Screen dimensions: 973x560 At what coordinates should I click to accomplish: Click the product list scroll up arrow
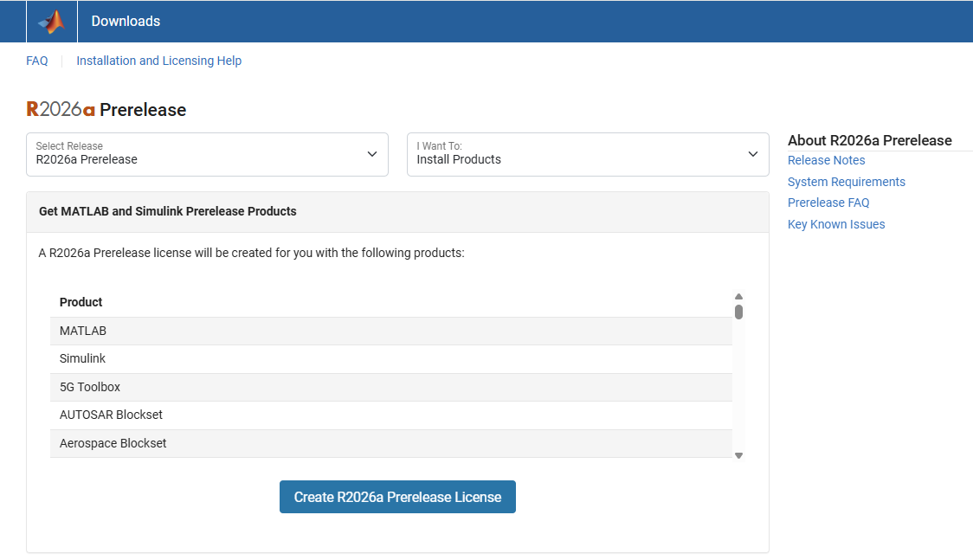[738, 297]
